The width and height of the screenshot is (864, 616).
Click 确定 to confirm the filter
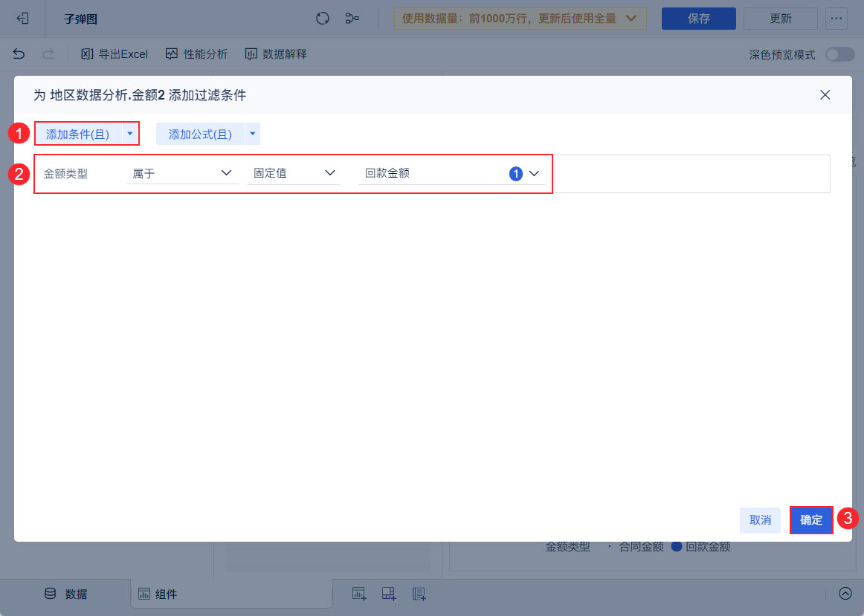(811, 520)
